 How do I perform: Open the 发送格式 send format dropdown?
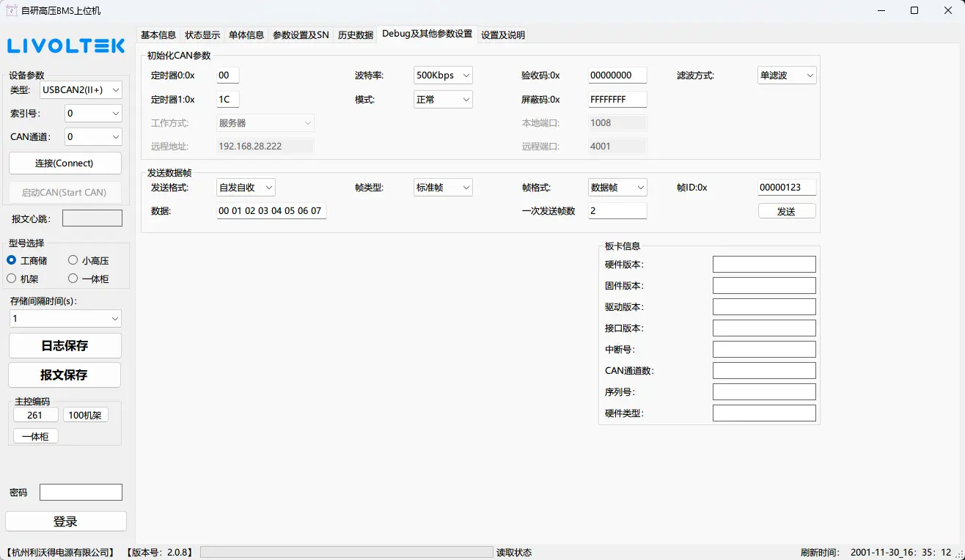[246, 188]
